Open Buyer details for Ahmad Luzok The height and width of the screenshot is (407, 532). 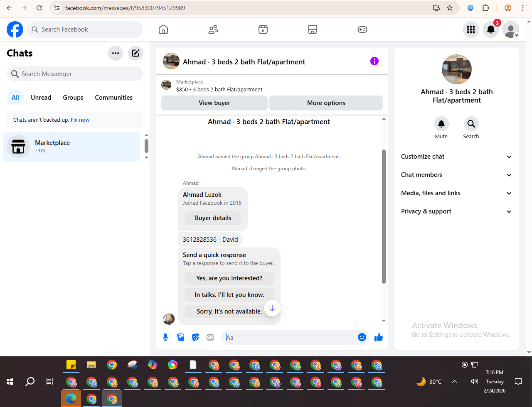tap(213, 218)
